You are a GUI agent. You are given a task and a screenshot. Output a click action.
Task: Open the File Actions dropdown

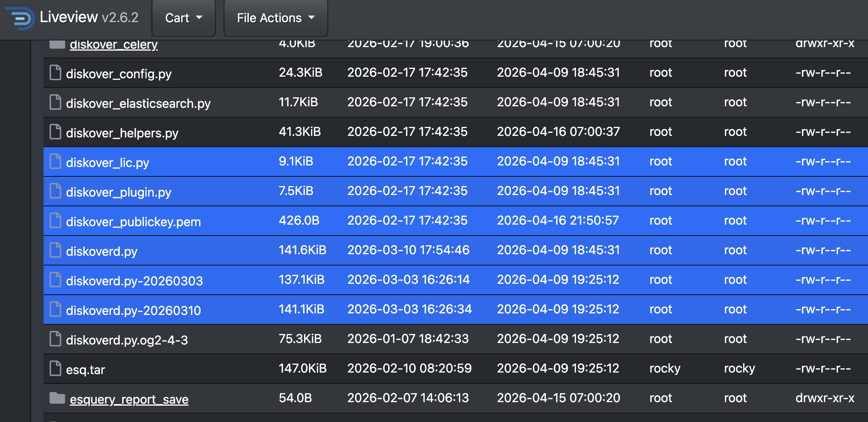pos(276,18)
